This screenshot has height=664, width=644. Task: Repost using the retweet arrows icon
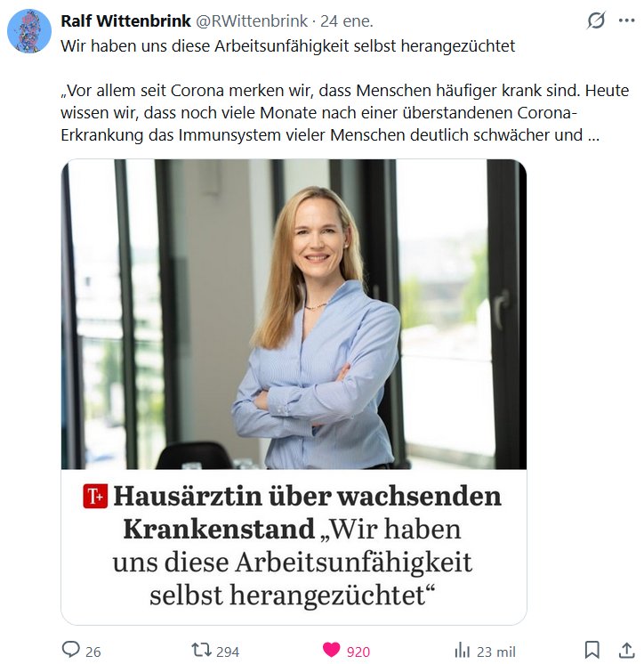pyautogui.click(x=201, y=650)
